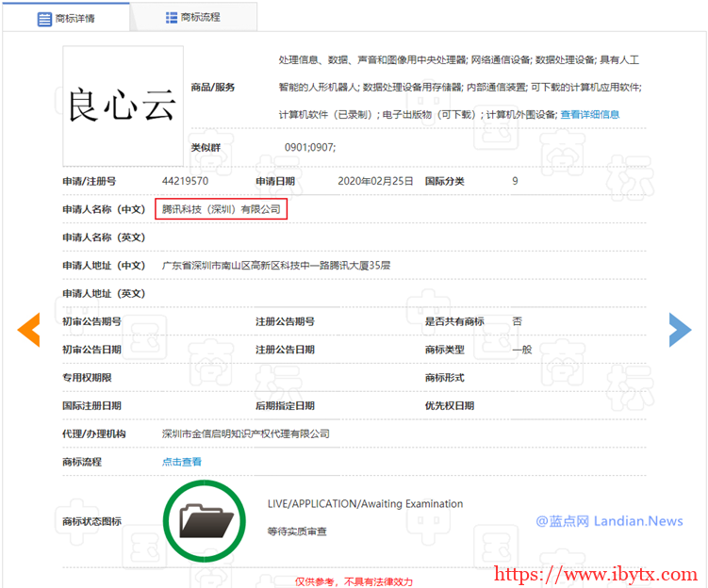This screenshot has height=588, width=708.
Task: Click the 优先权日期 label
Action: (x=450, y=406)
